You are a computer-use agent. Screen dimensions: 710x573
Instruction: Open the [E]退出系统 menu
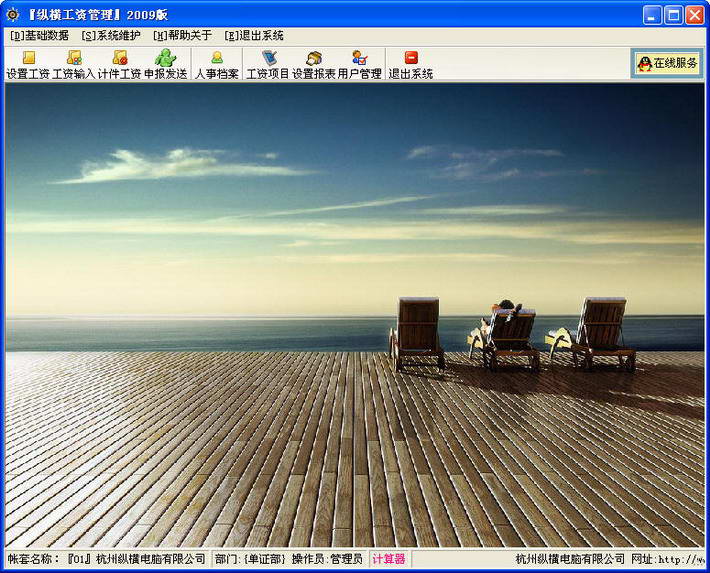click(x=254, y=36)
